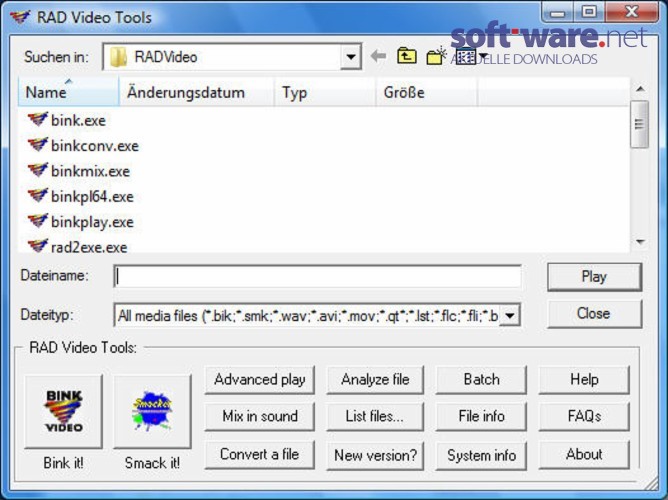Select the rad2exe.exe file name
The image size is (668, 500).
click(89, 247)
